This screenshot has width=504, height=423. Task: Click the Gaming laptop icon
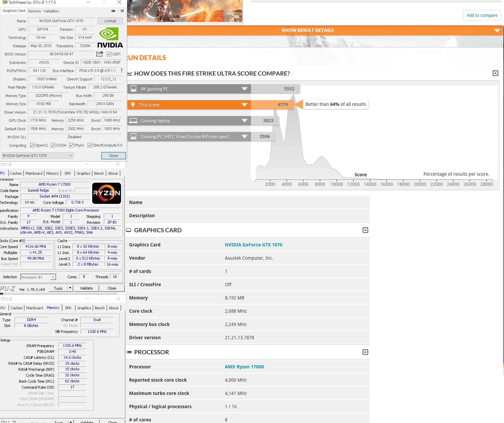(x=133, y=121)
